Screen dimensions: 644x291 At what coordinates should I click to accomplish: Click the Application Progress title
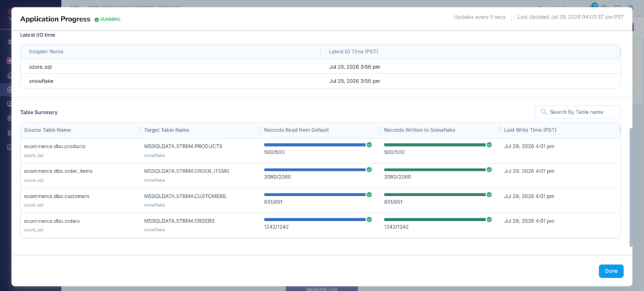55,19
